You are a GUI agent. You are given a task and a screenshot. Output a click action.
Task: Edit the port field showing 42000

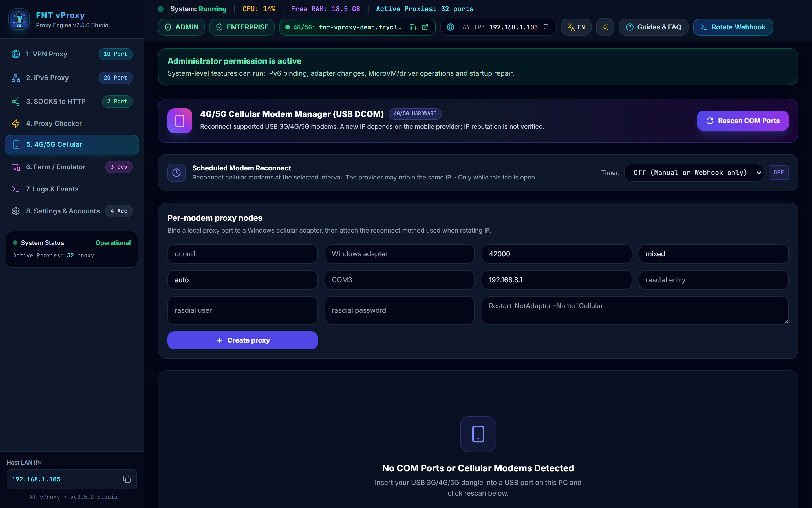(557, 254)
